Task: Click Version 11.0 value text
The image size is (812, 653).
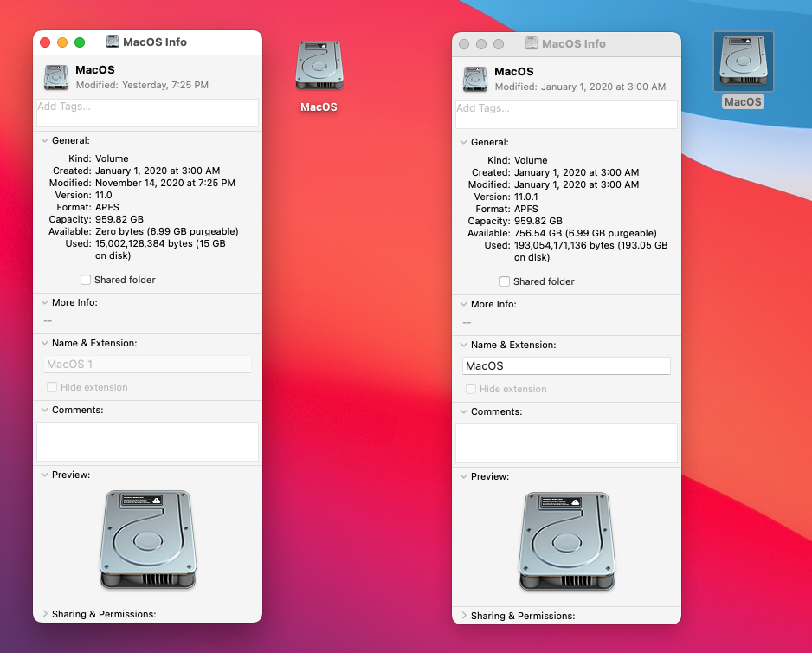Action: pos(104,195)
